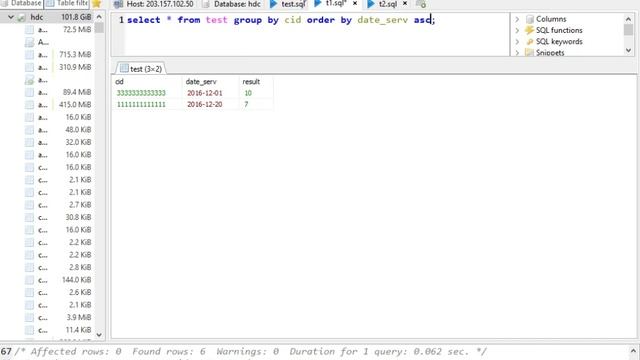
Task: Expand the Columns helper node
Action: coord(517,19)
